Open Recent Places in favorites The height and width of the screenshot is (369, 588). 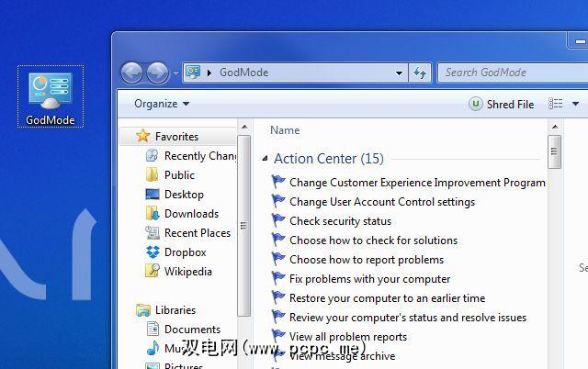(x=198, y=233)
